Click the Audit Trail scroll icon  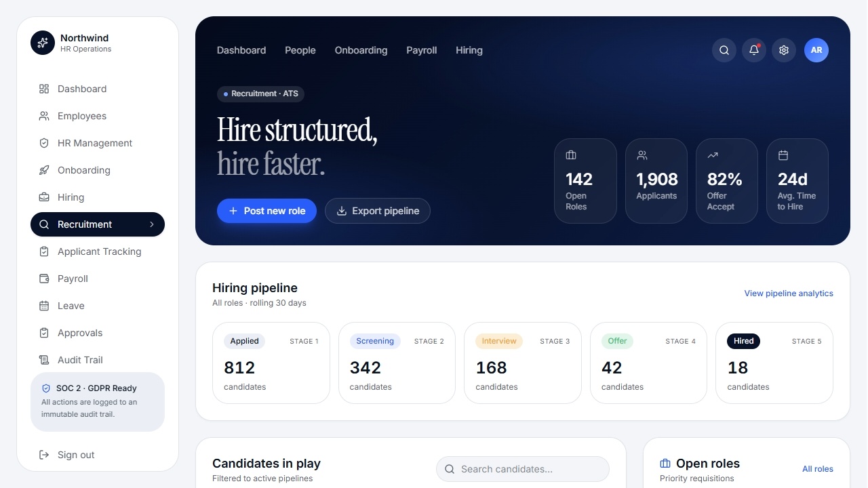coord(44,360)
